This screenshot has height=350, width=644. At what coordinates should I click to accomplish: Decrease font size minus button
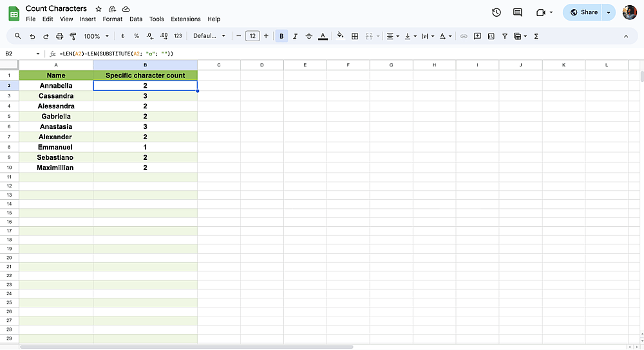[x=238, y=36]
